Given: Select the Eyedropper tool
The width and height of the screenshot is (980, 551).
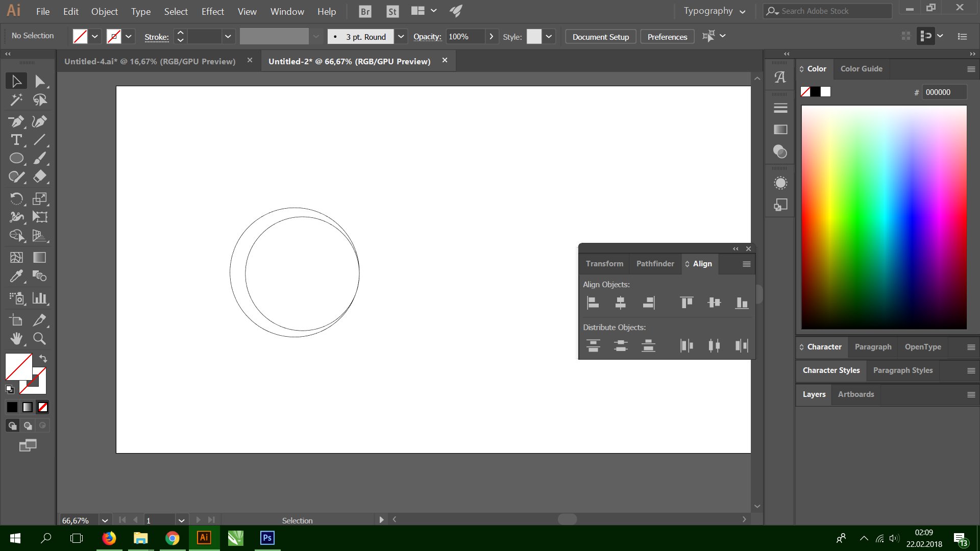Looking at the screenshot, I should [16, 276].
